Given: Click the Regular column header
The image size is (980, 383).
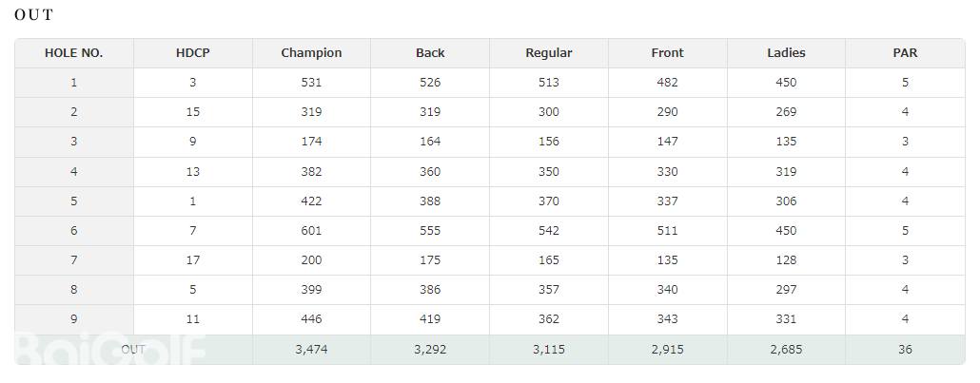Looking at the screenshot, I should tap(549, 53).
